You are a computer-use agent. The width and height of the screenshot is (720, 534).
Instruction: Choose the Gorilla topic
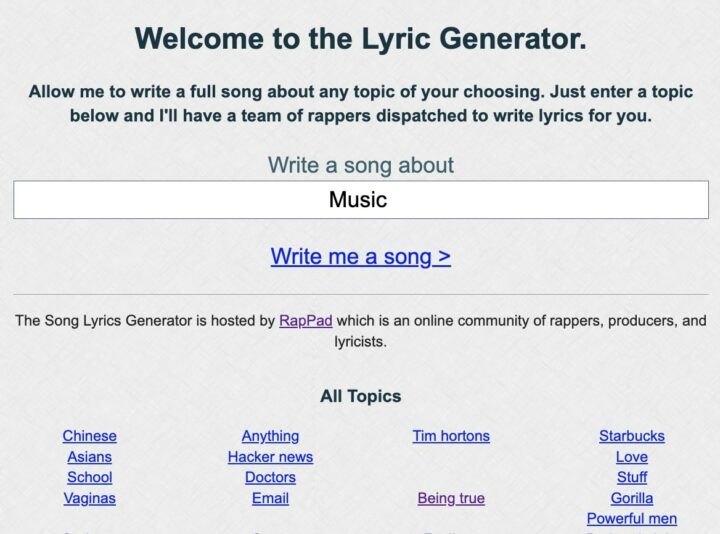coord(631,498)
